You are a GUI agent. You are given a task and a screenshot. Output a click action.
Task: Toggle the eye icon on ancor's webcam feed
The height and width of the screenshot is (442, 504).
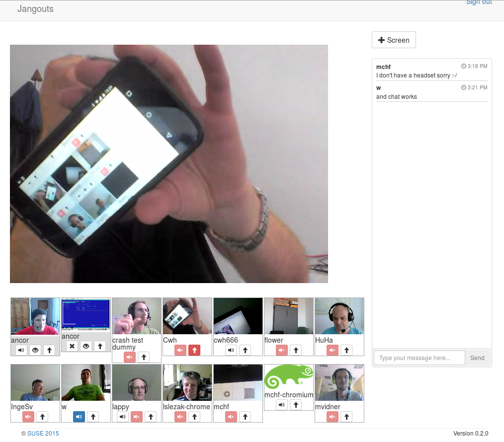pos(35,350)
